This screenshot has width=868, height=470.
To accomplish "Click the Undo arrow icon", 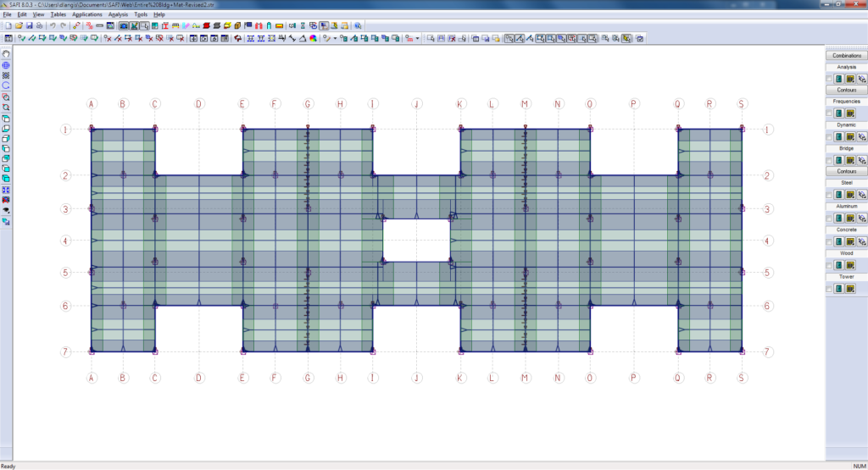I will pyautogui.click(x=52, y=25).
